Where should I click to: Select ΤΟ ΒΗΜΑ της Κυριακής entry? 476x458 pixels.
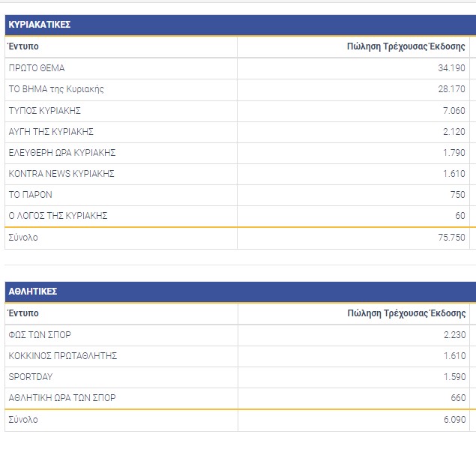(x=56, y=89)
